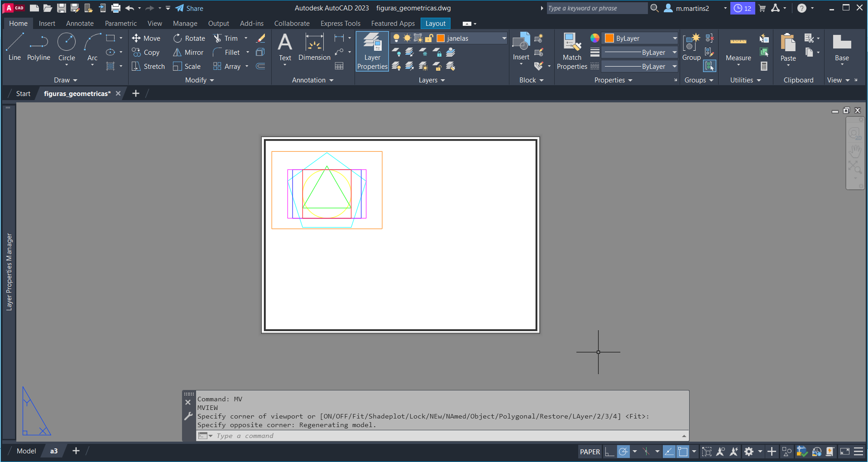Image resolution: width=868 pixels, height=462 pixels.
Task: Open the janelas layer dropdown list
Action: pyautogui.click(x=504, y=38)
